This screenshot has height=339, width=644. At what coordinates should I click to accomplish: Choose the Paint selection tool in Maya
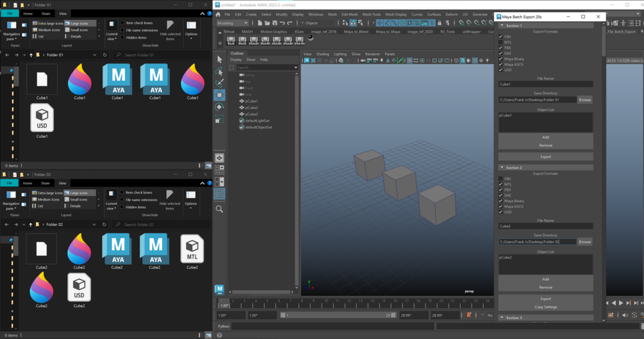tap(219, 83)
